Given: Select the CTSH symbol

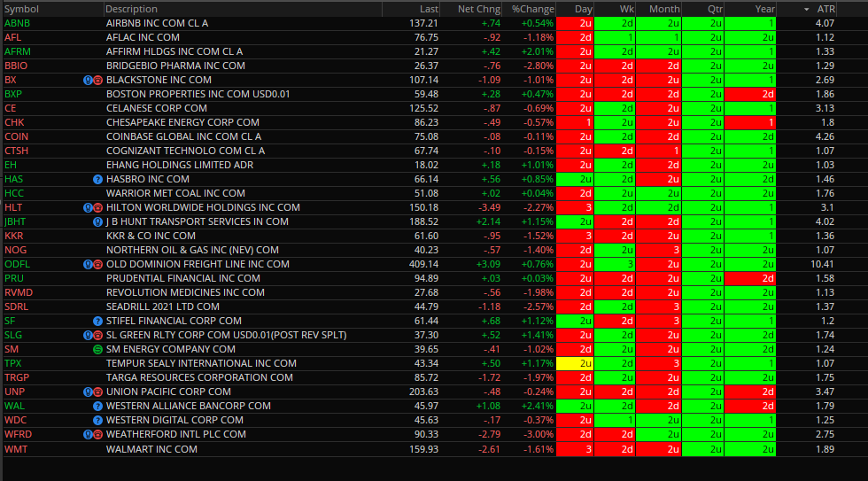Looking at the screenshot, I should (16, 151).
